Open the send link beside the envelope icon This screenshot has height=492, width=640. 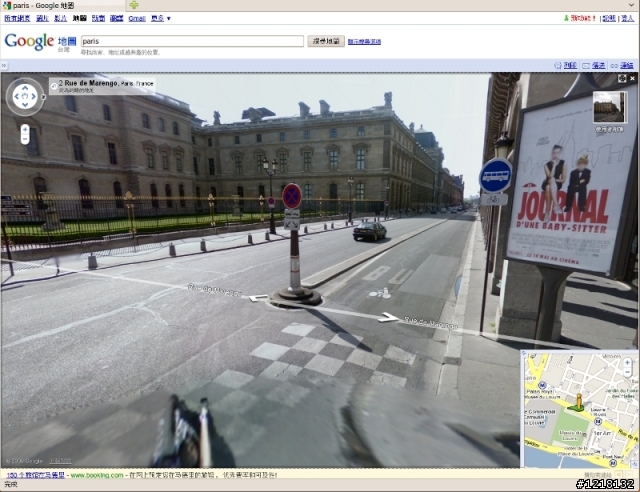point(598,66)
